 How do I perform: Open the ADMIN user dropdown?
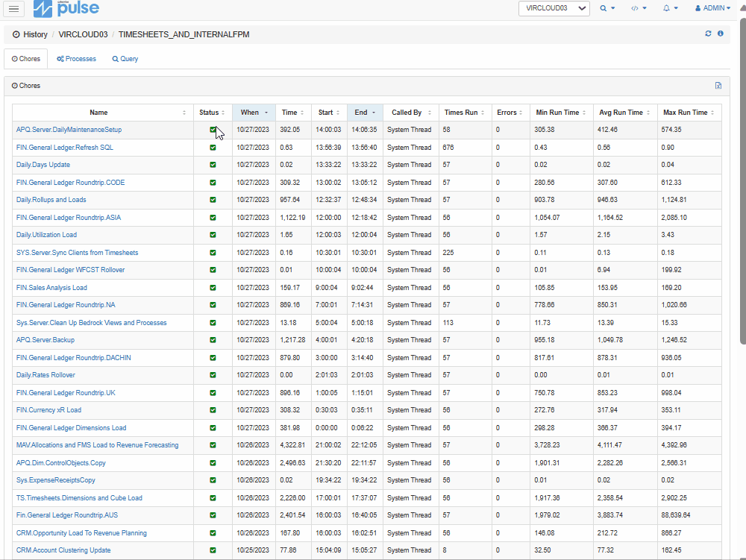(x=712, y=8)
